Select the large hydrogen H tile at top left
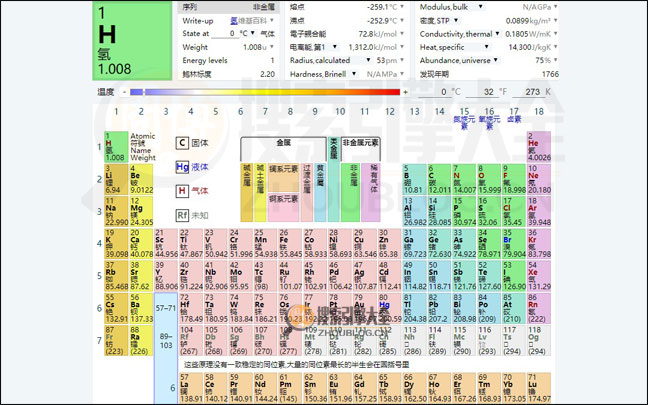Screen dimensions: 648x405 click(132, 41)
